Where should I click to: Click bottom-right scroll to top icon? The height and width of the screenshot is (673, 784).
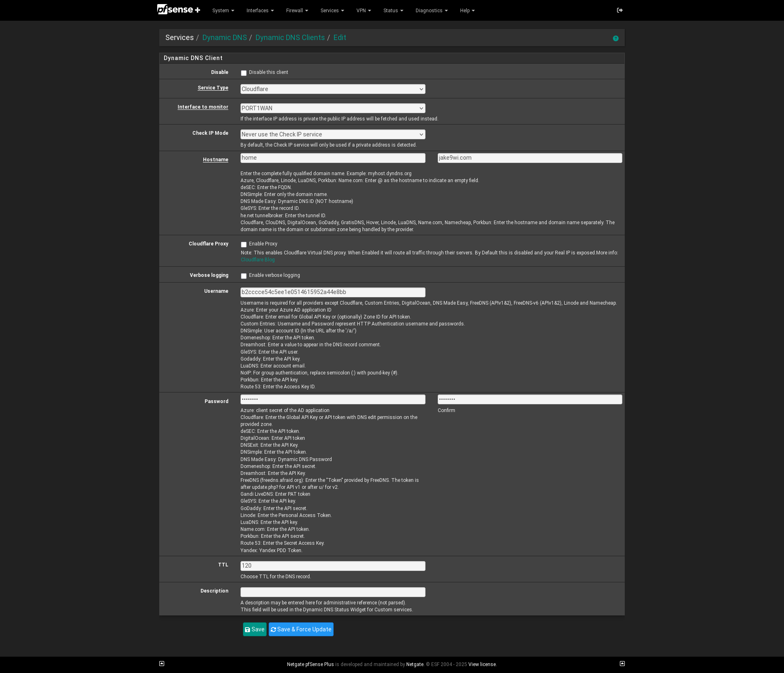[x=622, y=664]
